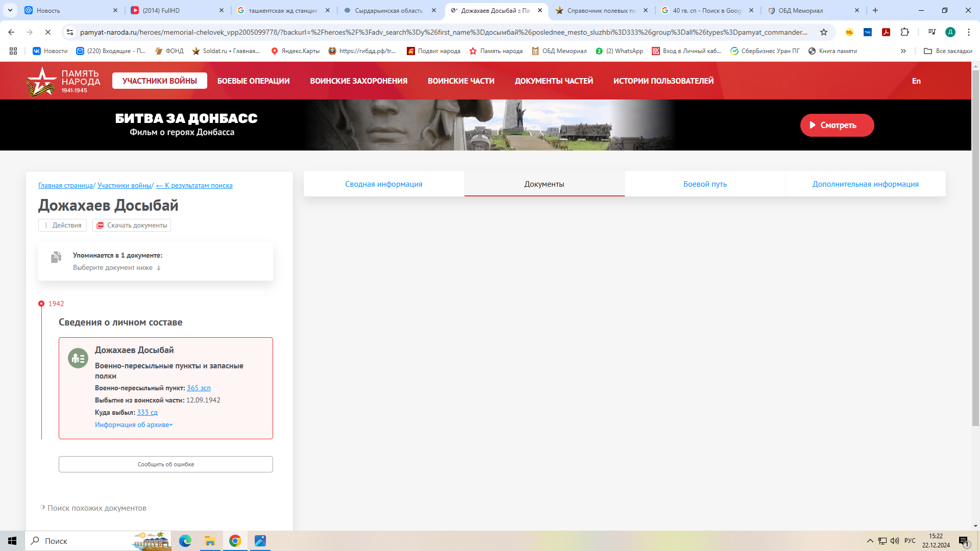
Task: Click the Скачать документы button
Action: 132,226
